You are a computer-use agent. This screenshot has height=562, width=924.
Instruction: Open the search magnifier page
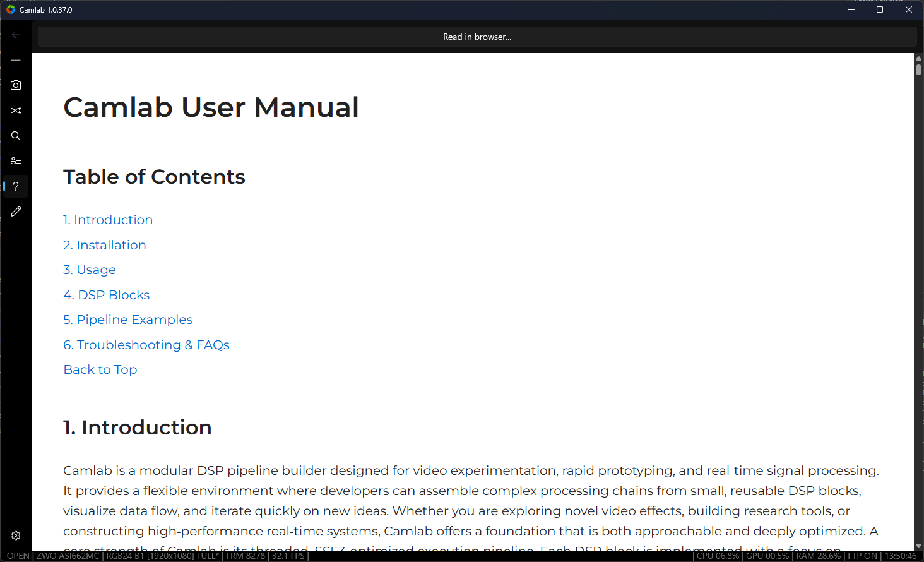[x=16, y=136]
